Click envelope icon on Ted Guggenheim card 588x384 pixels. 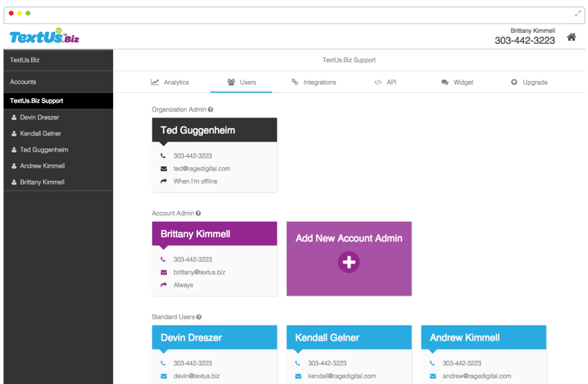point(164,169)
